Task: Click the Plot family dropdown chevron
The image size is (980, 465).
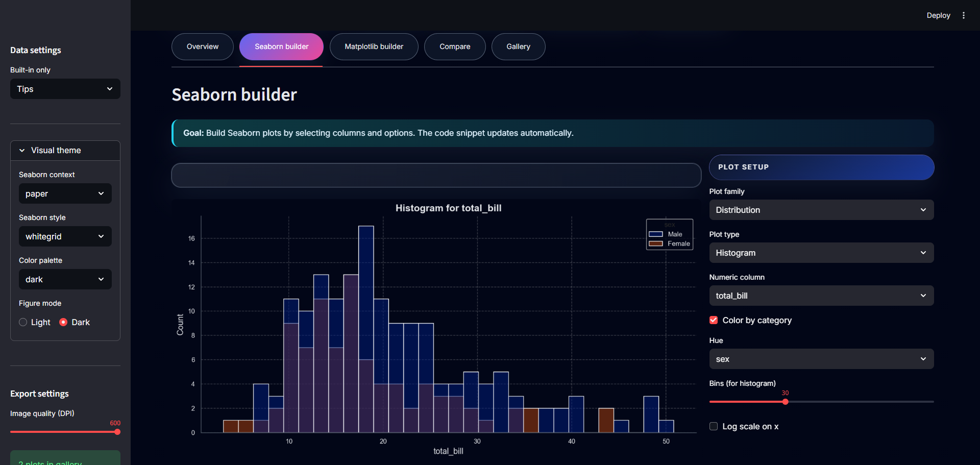Action: (923, 210)
